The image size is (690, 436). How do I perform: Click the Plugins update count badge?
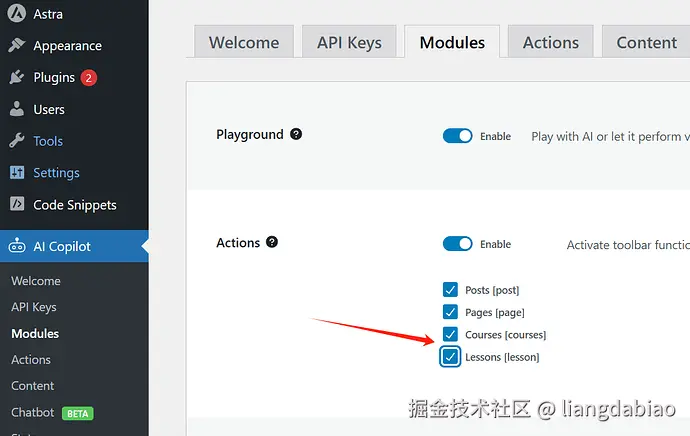(88, 78)
